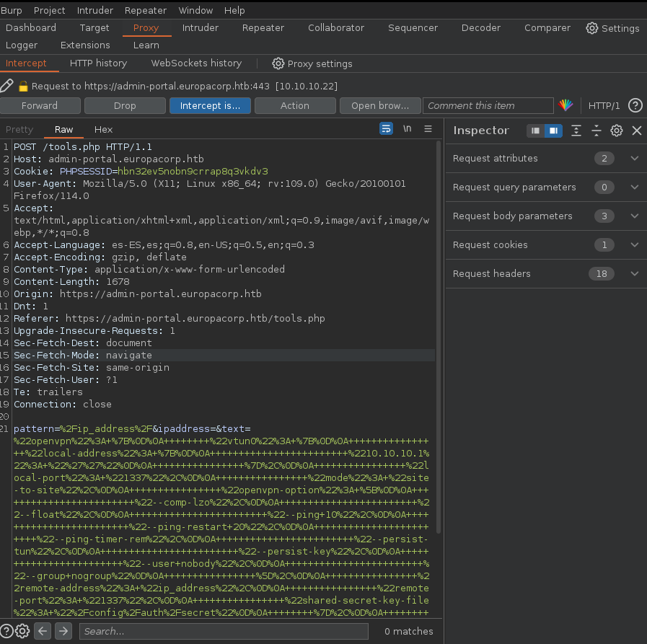The height and width of the screenshot is (644, 647).
Task: Open Inspector settings gear
Action: click(x=616, y=131)
